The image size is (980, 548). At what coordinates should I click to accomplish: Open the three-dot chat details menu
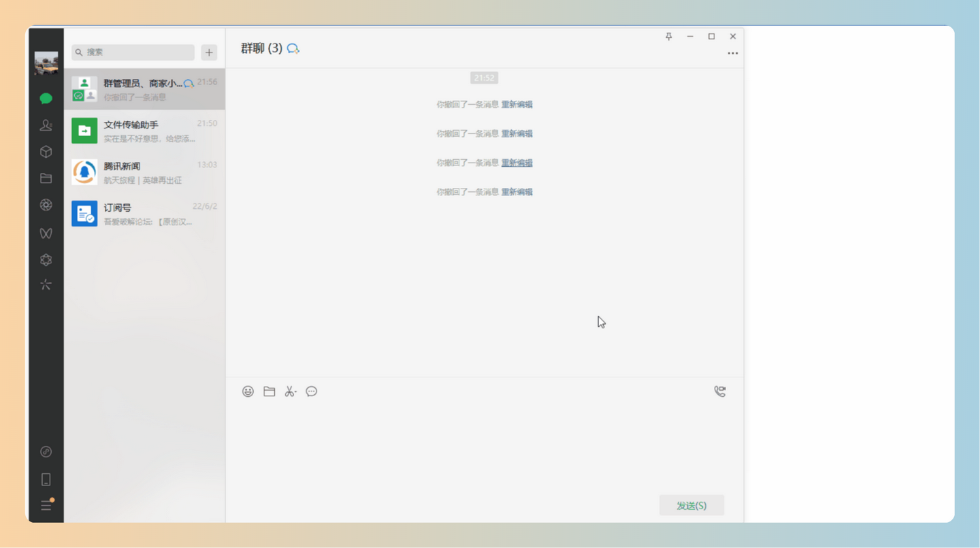pos(732,53)
